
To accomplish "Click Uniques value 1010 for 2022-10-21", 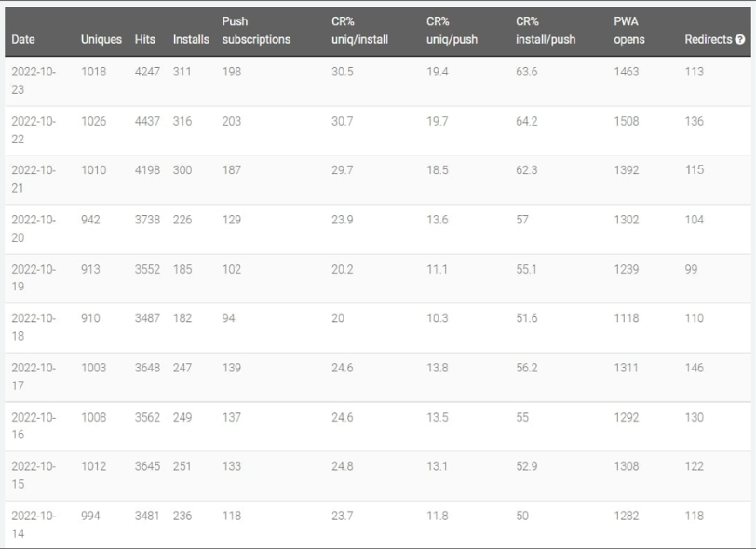I will click(93, 170).
